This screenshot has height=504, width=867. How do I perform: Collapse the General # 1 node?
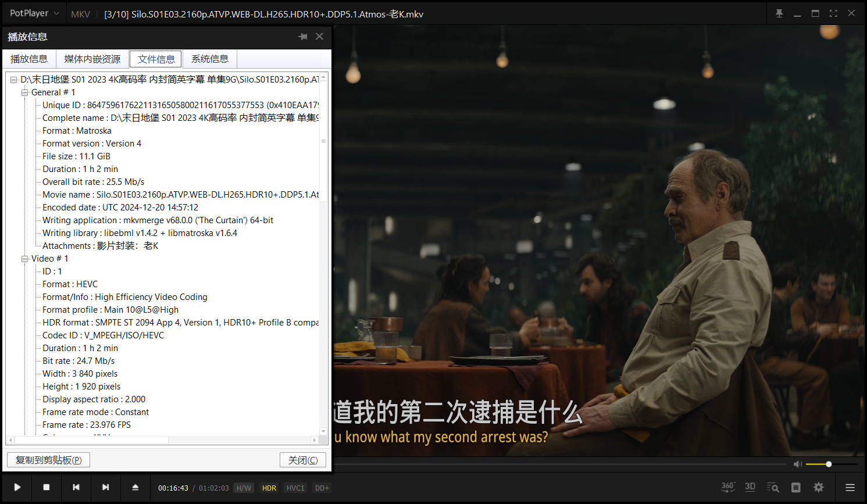[24, 93]
